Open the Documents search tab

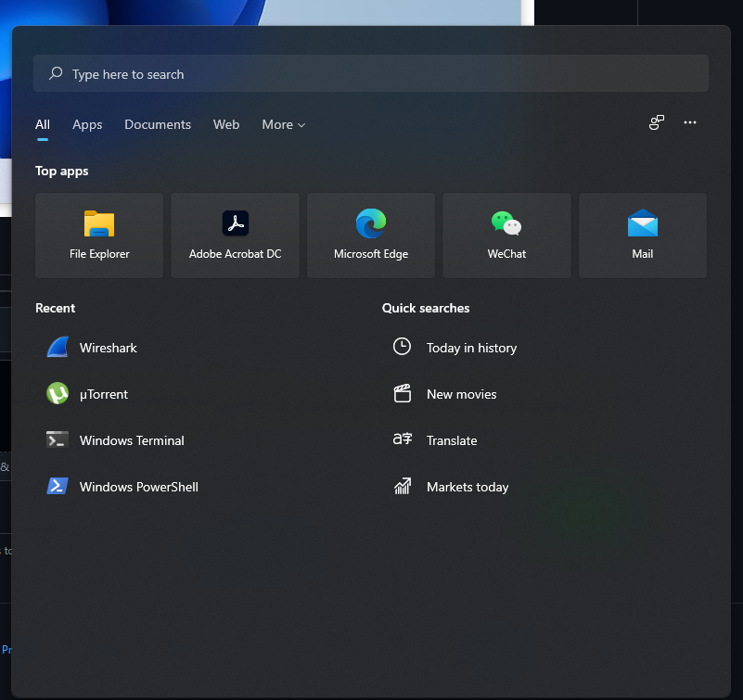pyautogui.click(x=157, y=124)
